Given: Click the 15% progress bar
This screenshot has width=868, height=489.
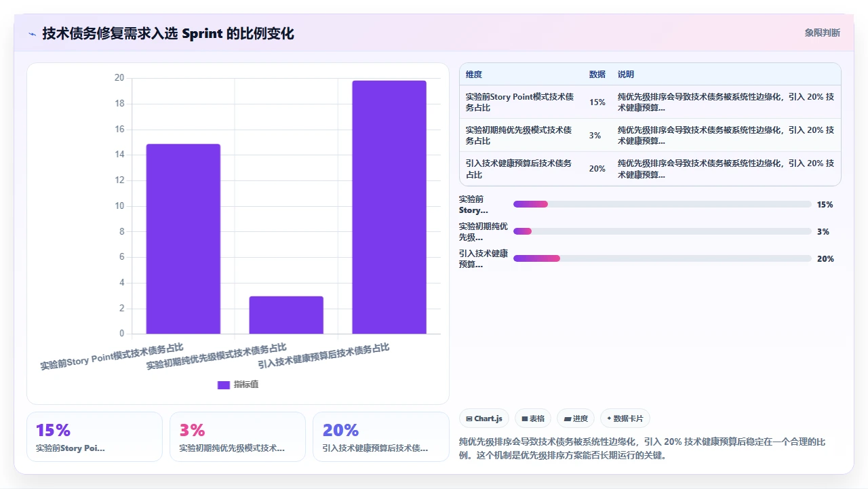Looking at the screenshot, I should click(663, 204).
